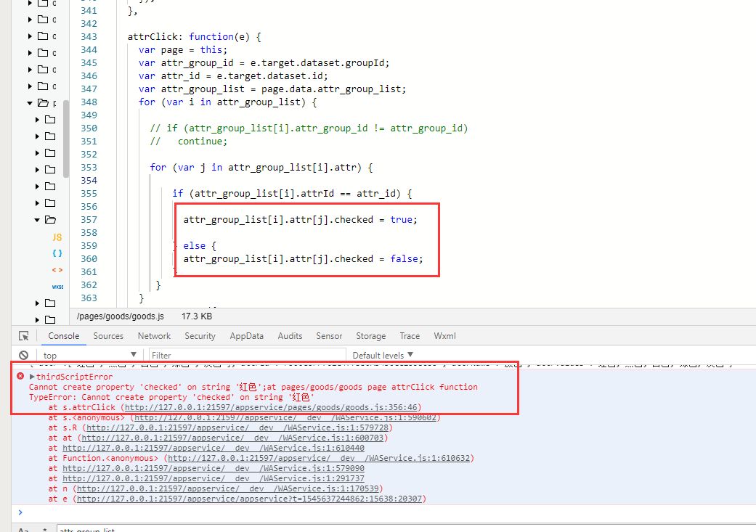Screen dimensions: 756x532
Task: Open the Wxml tab
Action: (444, 336)
